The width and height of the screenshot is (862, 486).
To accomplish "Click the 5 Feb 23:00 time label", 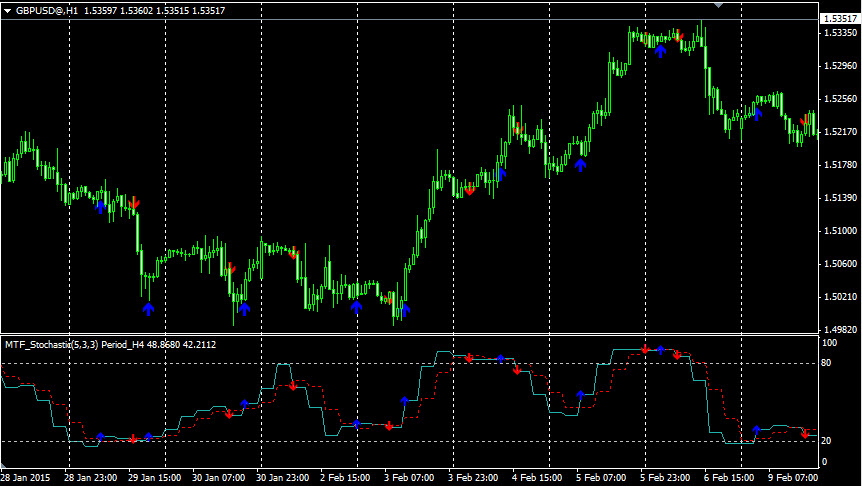I will (665, 477).
